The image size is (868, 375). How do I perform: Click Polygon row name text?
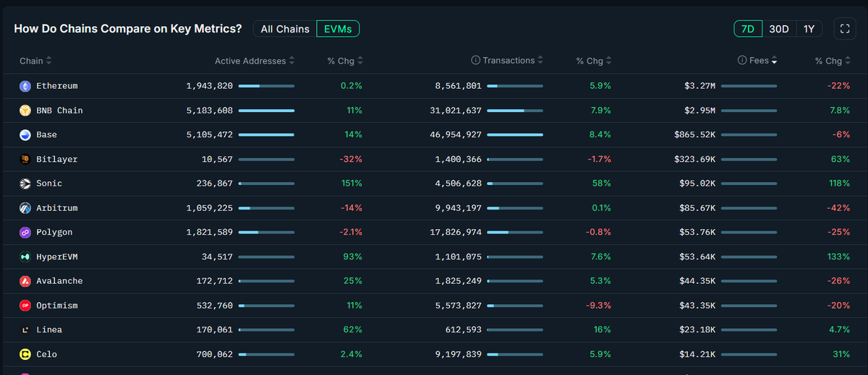(x=54, y=233)
